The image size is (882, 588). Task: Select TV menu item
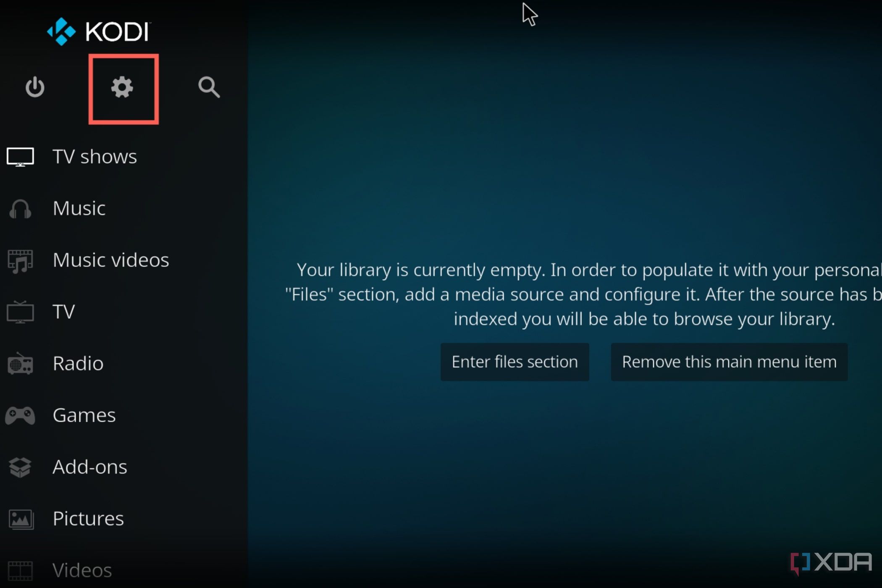(63, 311)
